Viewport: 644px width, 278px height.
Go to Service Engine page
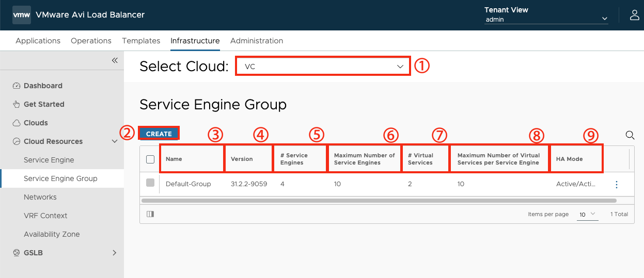49,160
